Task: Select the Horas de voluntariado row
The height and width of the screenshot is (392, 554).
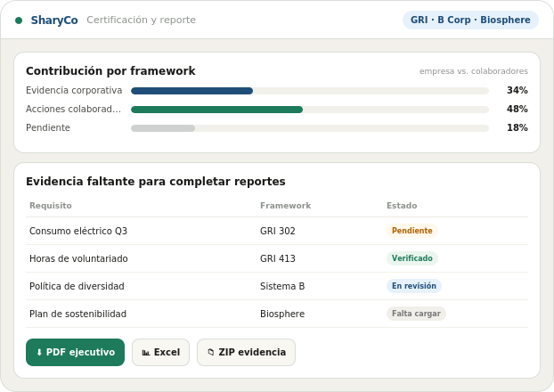Action: pos(277,258)
